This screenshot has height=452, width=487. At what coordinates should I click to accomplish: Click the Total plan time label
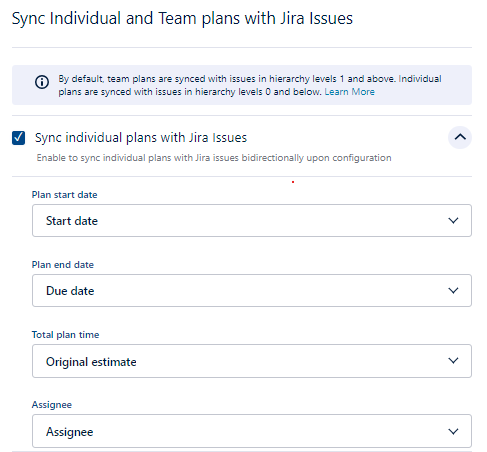pyautogui.click(x=65, y=335)
